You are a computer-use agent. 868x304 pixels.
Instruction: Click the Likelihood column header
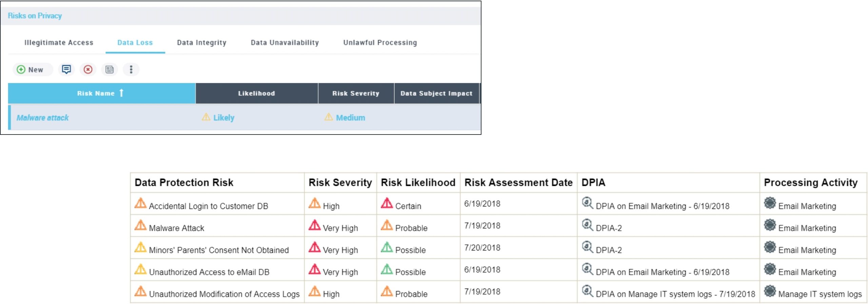point(256,93)
